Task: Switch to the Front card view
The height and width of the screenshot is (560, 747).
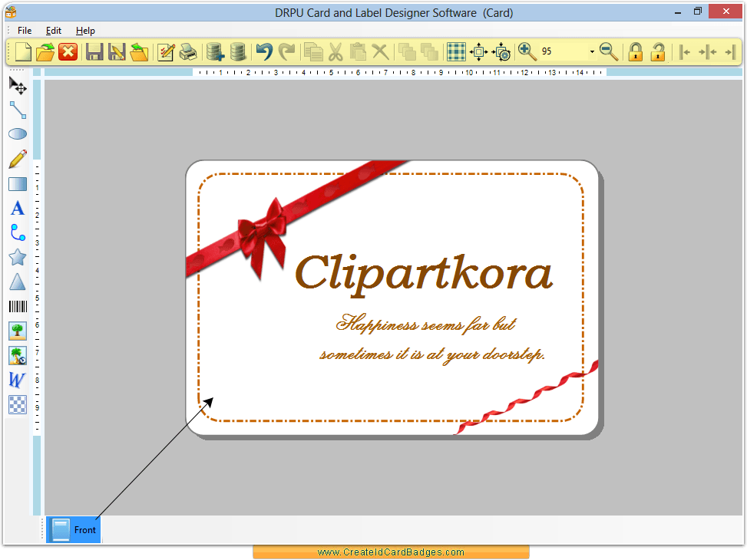Action: (73, 529)
